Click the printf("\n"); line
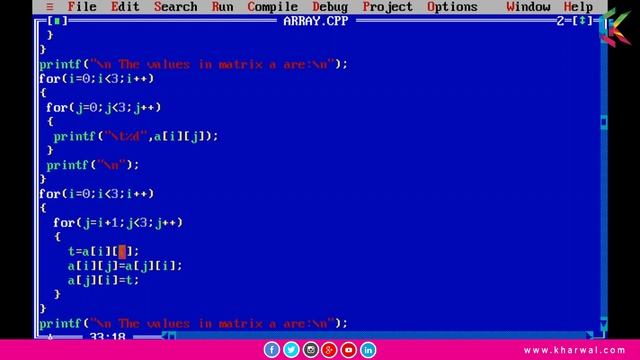 (93, 165)
